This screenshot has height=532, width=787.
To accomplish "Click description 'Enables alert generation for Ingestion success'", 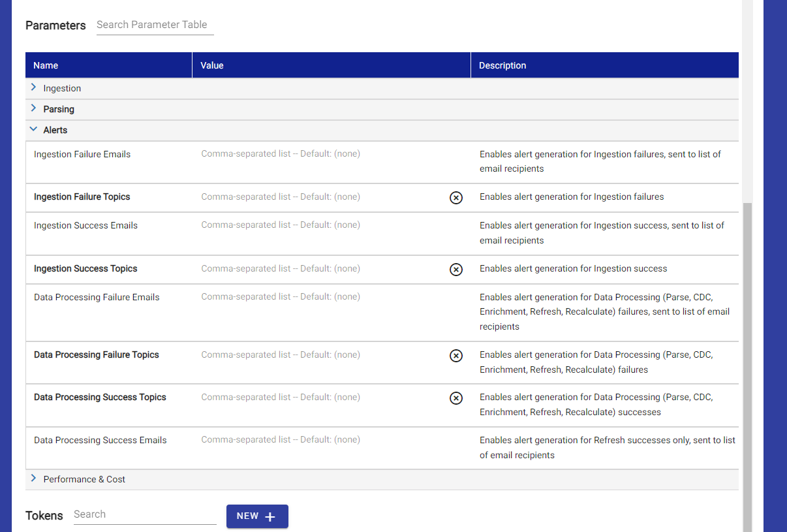I will coord(574,269).
